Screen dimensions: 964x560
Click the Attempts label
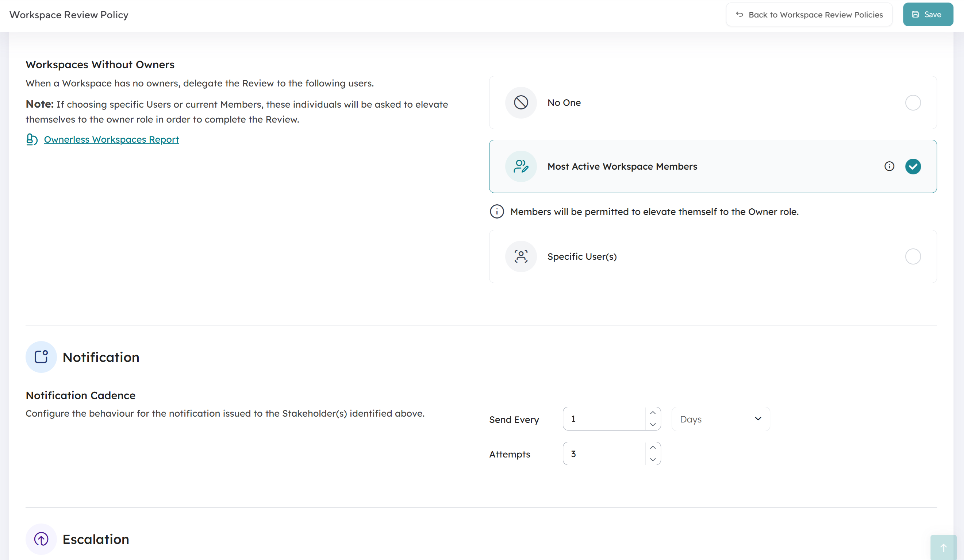(x=510, y=454)
